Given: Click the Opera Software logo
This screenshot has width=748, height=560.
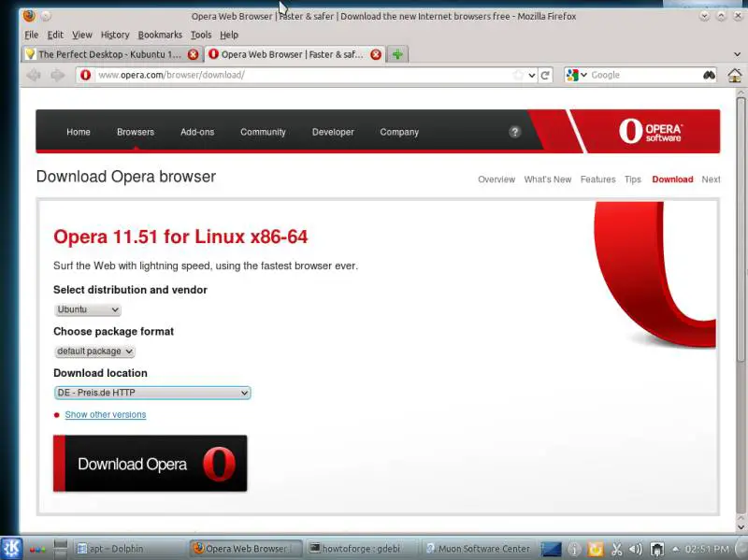Looking at the screenshot, I should click(x=650, y=131).
